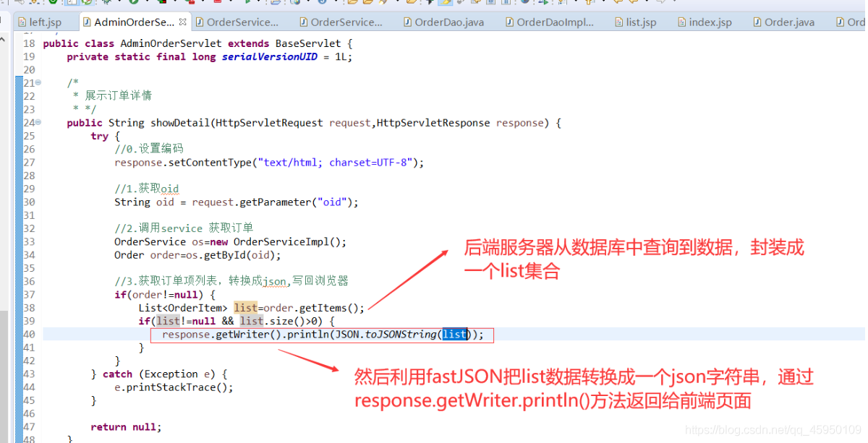The image size is (868, 443).
Task: Click 'OrderServiceImpl' on line 33
Action: tap(281, 241)
